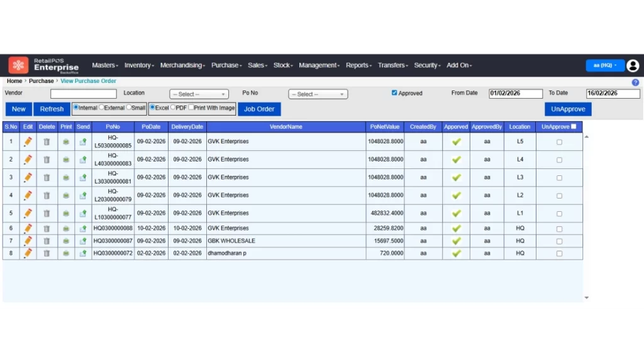Print purchase order HQ-L10300000077
This screenshot has width=644, height=362.
[65, 214]
